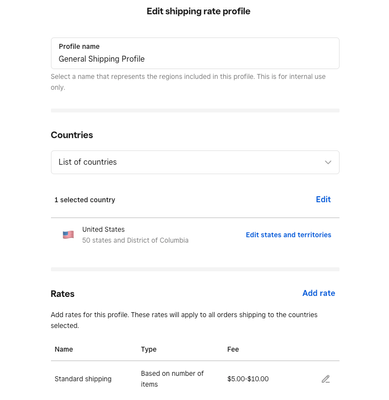389x400 pixels.
Task: Click the Edit link for selected country
Action: click(323, 199)
